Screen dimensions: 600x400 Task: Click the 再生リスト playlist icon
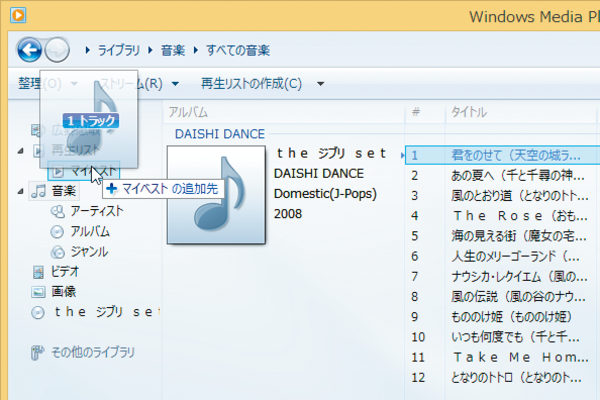pyautogui.click(x=38, y=151)
